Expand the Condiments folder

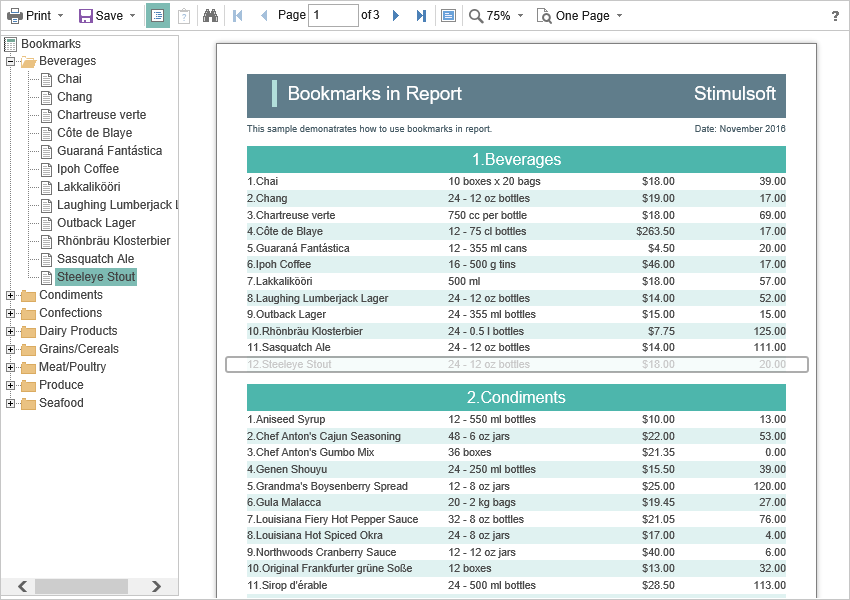(10, 294)
